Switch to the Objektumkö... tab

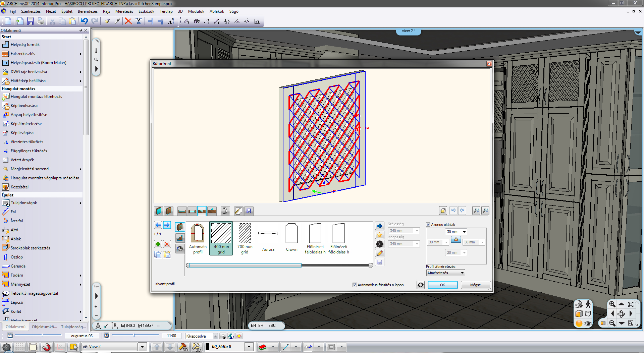(44, 327)
